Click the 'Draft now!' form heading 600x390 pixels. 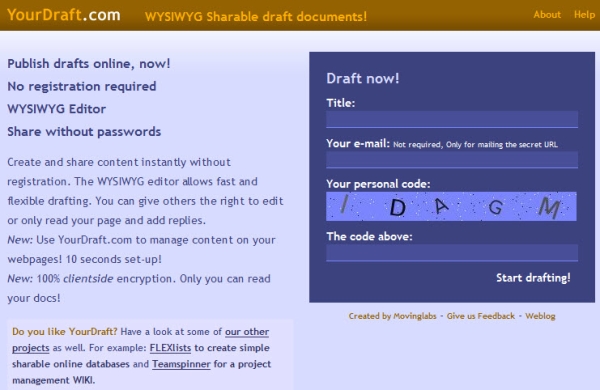pyautogui.click(x=363, y=78)
